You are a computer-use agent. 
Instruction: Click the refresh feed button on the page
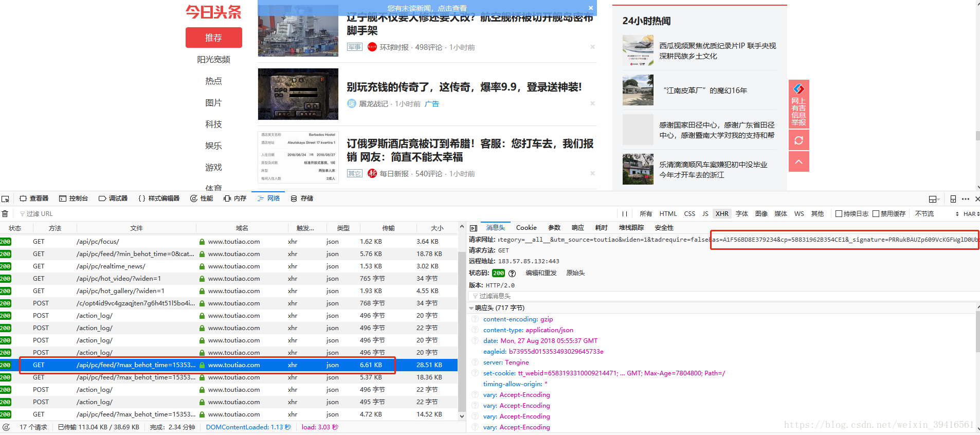(x=798, y=140)
